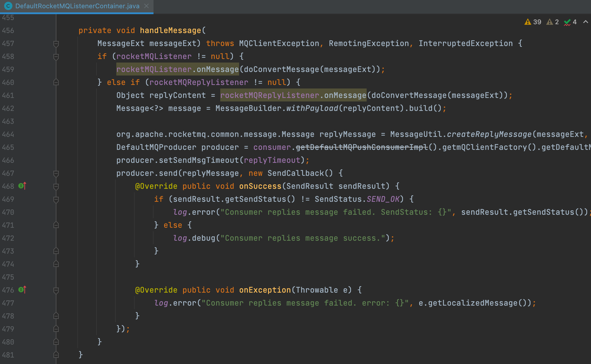Click override gutter icon on line 476

point(22,290)
